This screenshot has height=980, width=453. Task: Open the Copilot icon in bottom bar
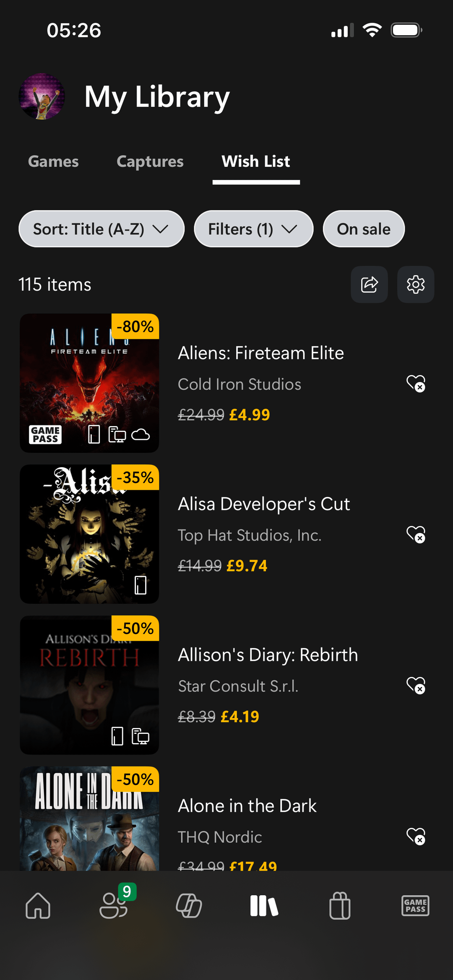pyautogui.click(x=189, y=906)
